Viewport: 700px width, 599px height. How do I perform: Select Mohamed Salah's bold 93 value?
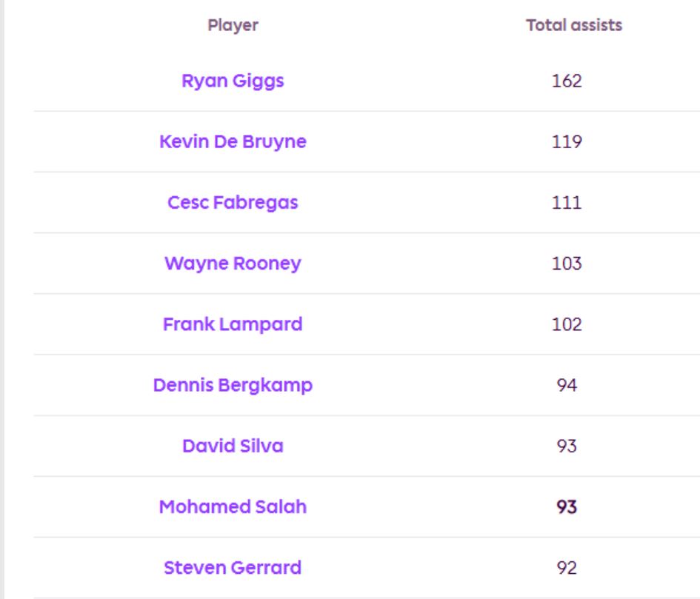pos(567,506)
